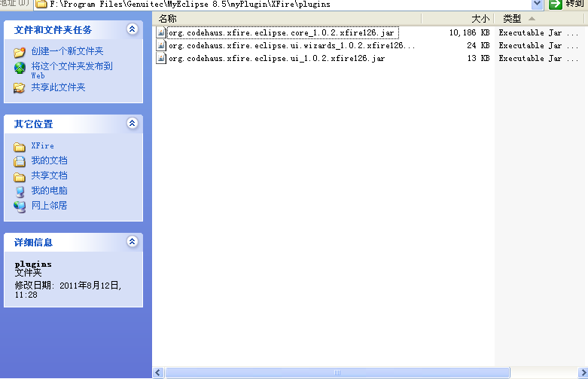This screenshot has width=588, height=379.
Task: Click the ui.wizards_1.0.2 jar file icon
Action: [161, 45]
